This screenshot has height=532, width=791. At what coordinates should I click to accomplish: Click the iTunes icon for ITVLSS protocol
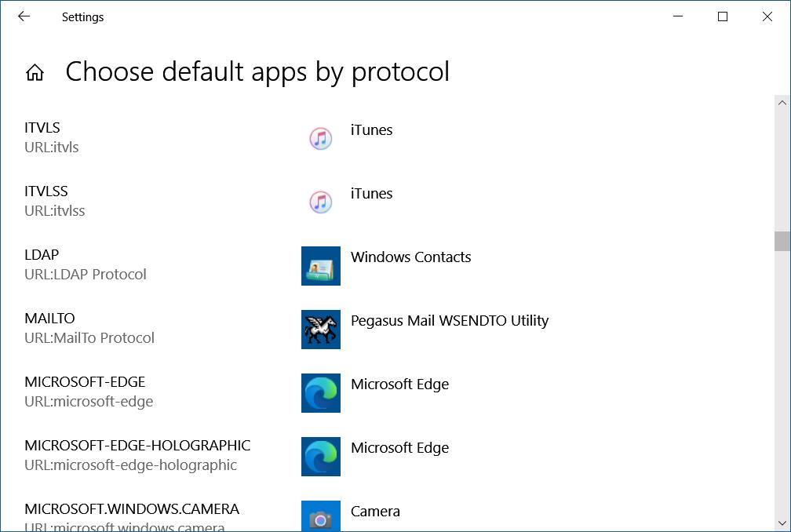click(320, 202)
